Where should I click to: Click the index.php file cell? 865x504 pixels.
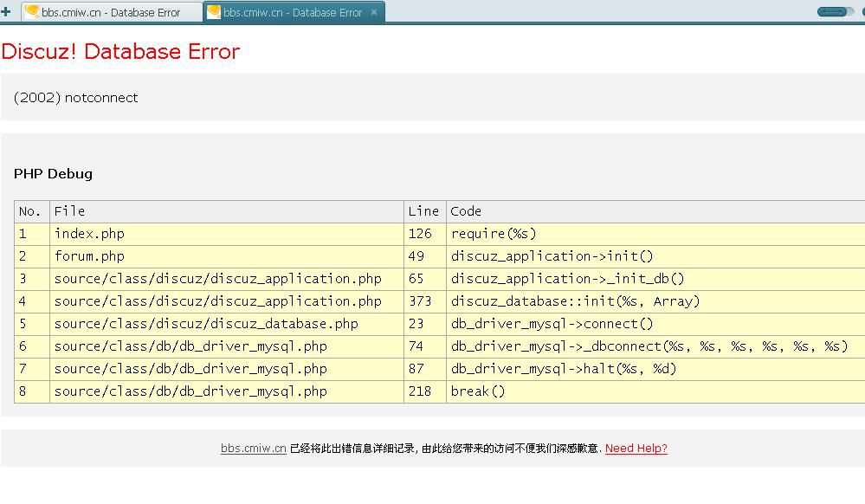227,234
